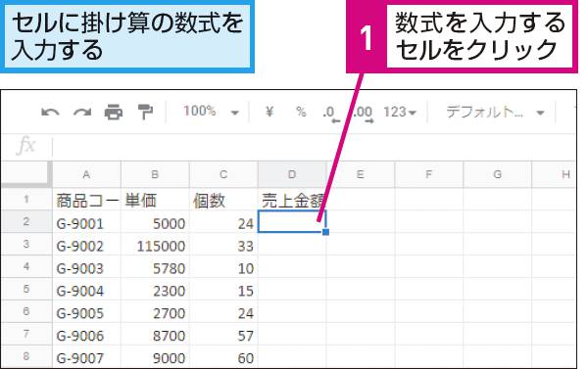Select column E header

[x=361, y=174]
